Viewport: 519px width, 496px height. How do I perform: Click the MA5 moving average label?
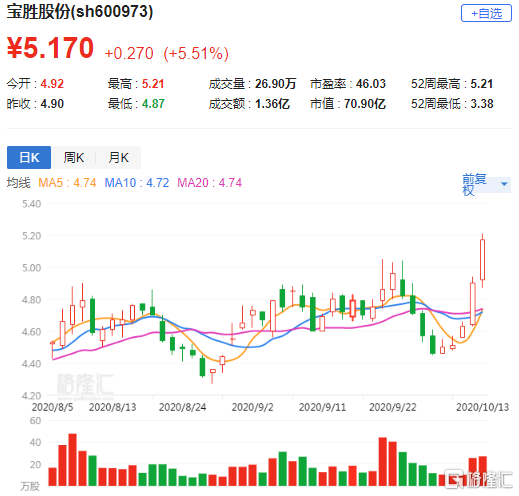[67, 183]
